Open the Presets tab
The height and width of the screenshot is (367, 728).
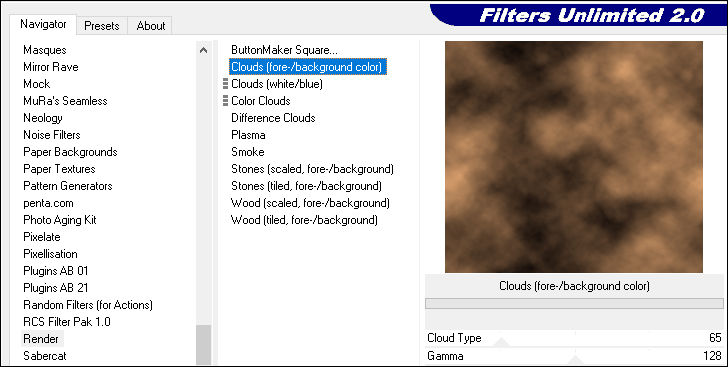102,26
